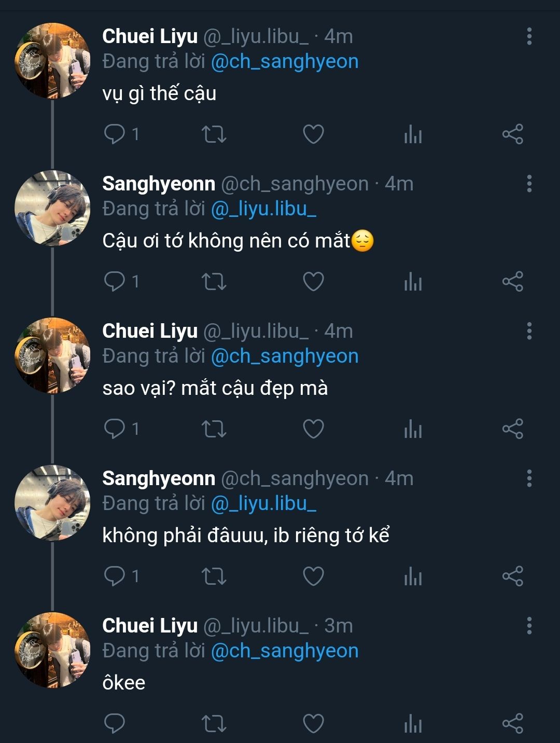This screenshot has width=560, height=743.
Task: Open Sanghyeonn's avatar on "không nên có mắt" tweet
Action: [52, 208]
